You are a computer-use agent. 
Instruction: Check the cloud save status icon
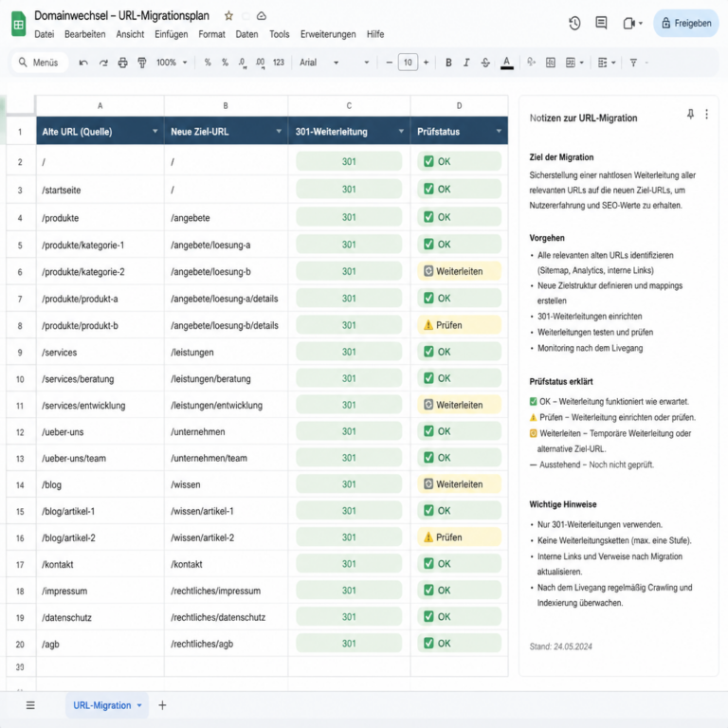coord(262,16)
